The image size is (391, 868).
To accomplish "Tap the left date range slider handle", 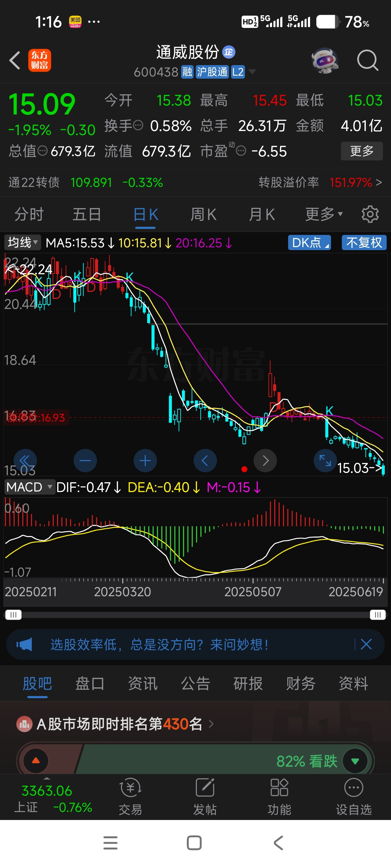I will point(13,615).
